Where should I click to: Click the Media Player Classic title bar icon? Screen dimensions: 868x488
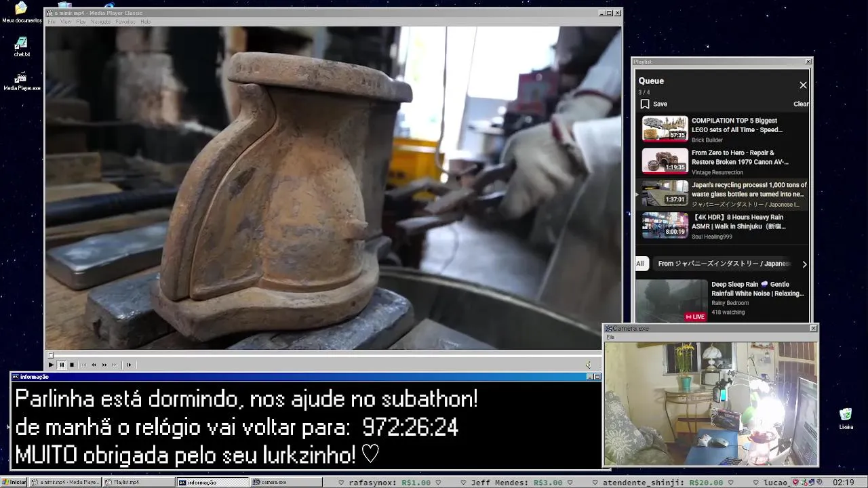[50, 13]
